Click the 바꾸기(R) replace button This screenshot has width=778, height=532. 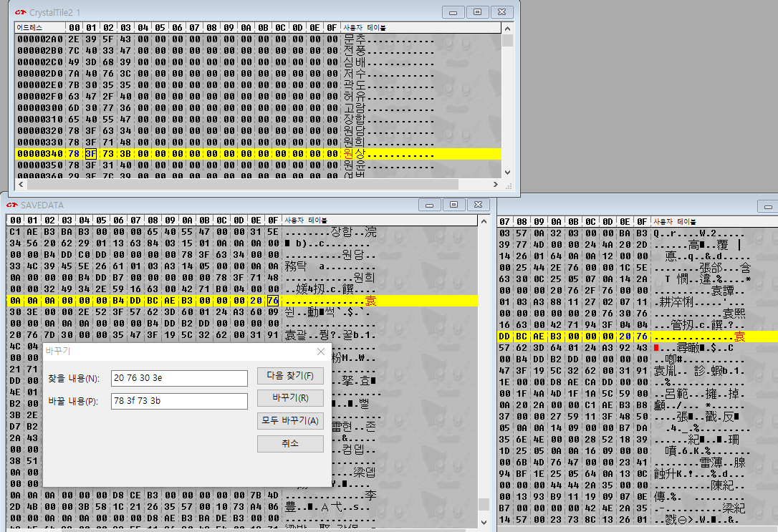click(290, 398)
